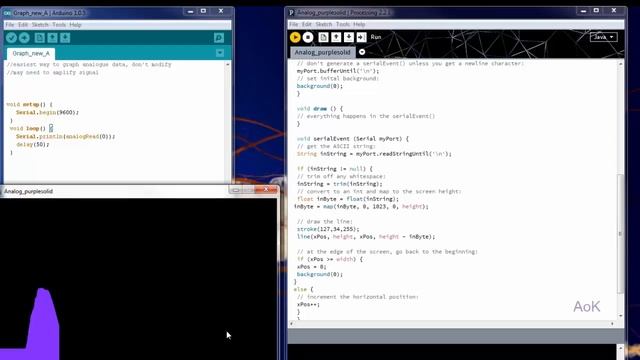Image resolution: width=640 pixels, height=360 pixels.
Task: Click 'delay(50);' line in Arduino code
Action: [32, 144]
